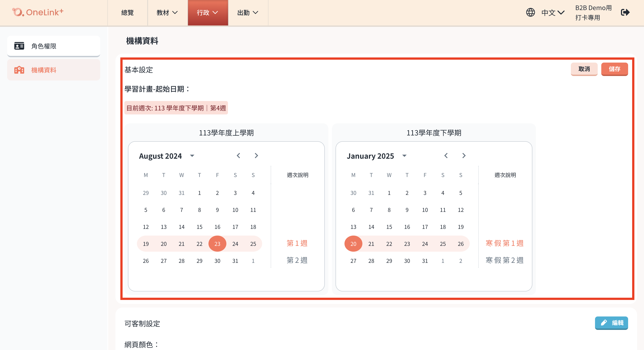The height and width of the screenshot is (350, 644).
Task: Click the 113學年度下學期 heading
Action: click(x=434, y=133)
